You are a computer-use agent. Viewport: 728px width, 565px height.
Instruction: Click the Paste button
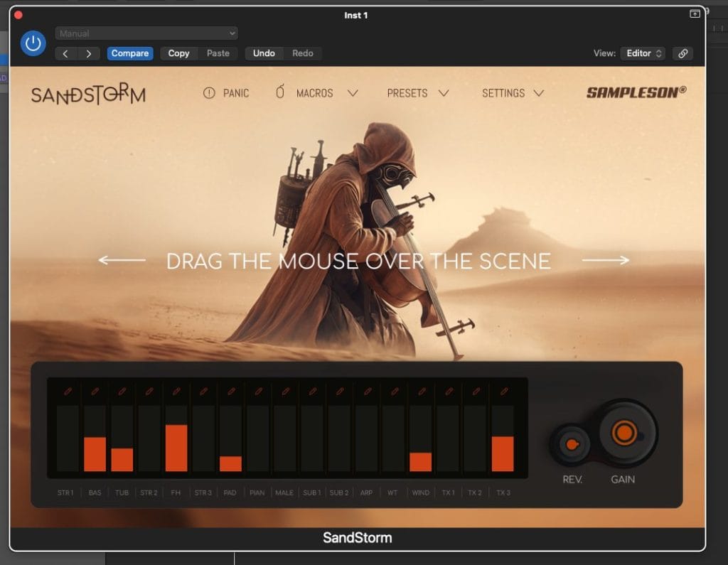point(218,53)
